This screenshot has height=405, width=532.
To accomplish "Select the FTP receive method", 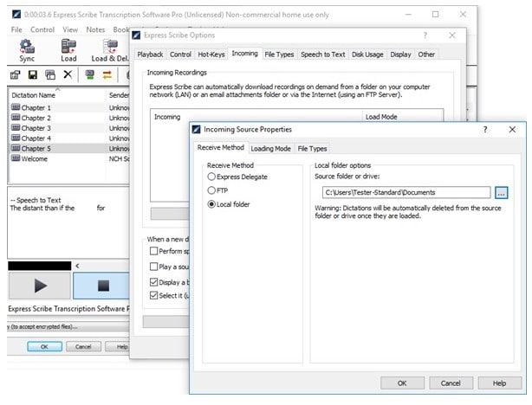I will (211, 190).
